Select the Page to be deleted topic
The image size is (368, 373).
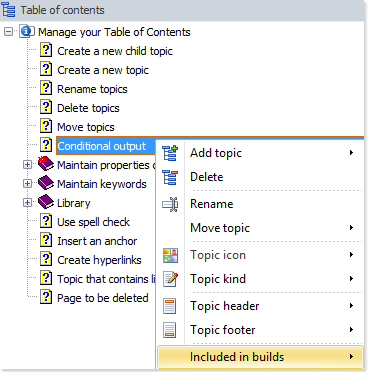(x=103, y=298)
